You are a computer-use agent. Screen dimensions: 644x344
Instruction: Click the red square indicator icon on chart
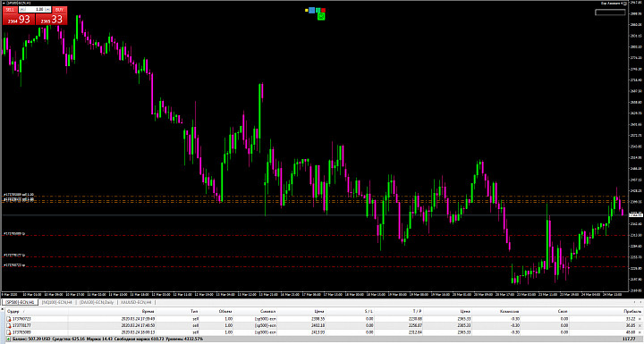click(x=323, y=10)
